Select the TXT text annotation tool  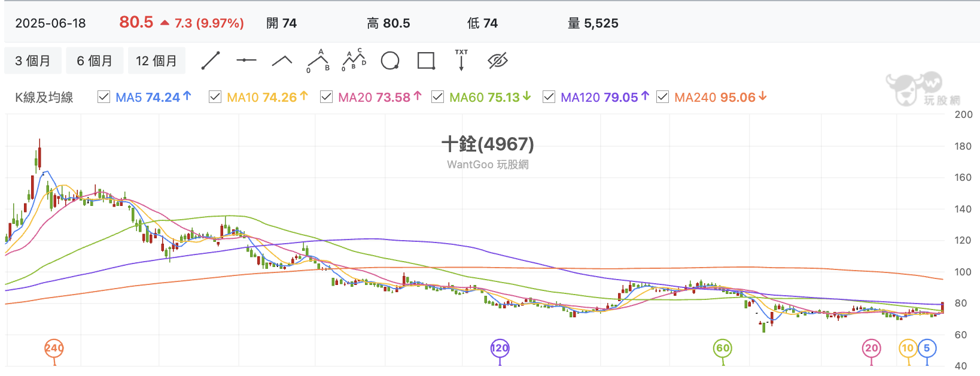461,60
